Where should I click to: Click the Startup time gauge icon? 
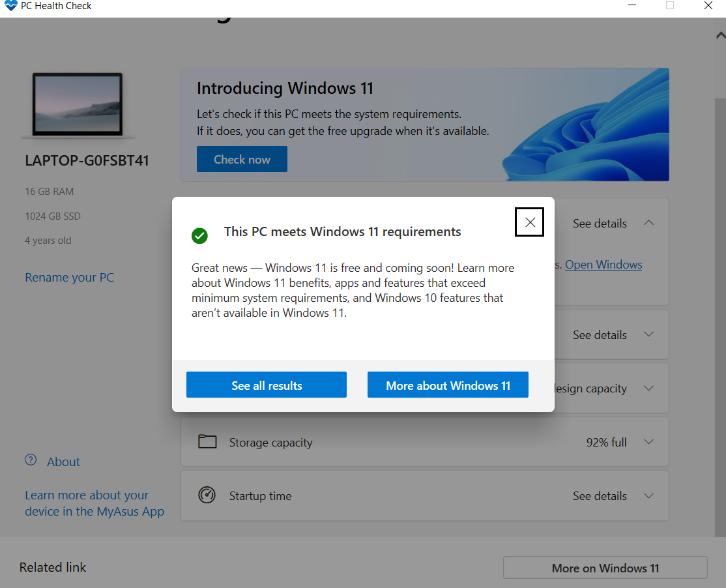(207, 495)
